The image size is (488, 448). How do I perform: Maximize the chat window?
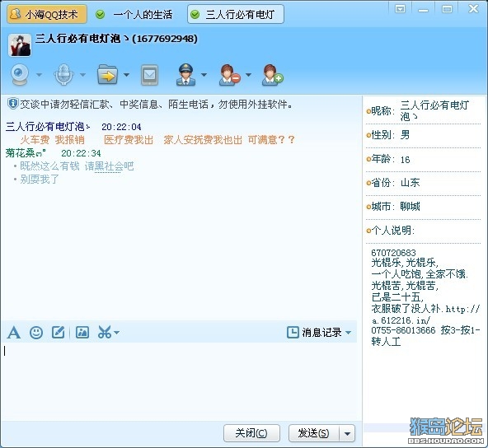click(448, 9)
